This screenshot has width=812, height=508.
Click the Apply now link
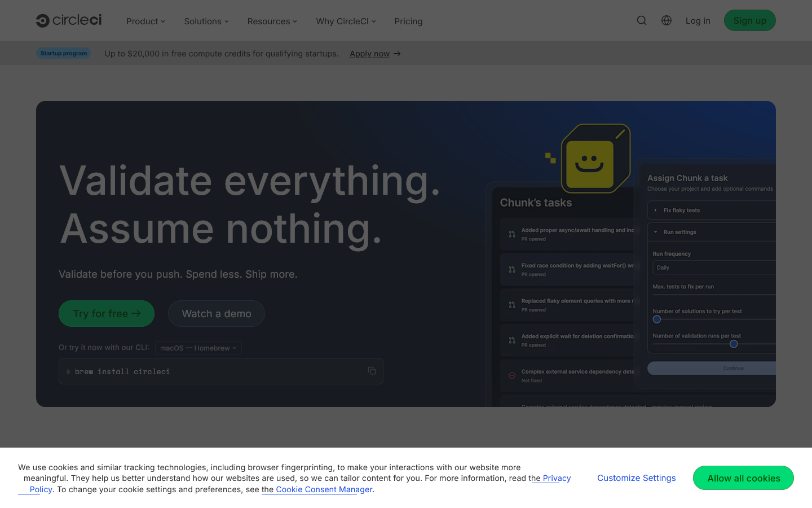coord(369,54)
